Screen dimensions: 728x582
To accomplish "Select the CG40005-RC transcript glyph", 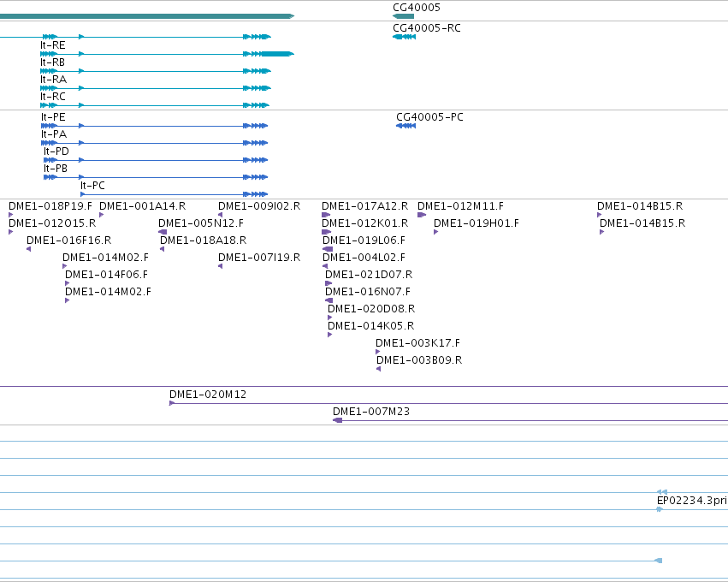I will [404, 37].
